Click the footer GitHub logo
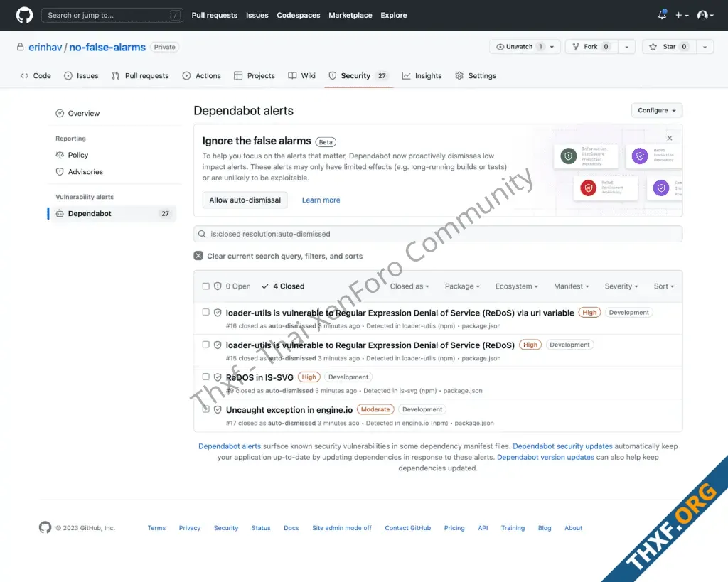Image resolution: width=728 pixels, height=582 pixels. 45,527
